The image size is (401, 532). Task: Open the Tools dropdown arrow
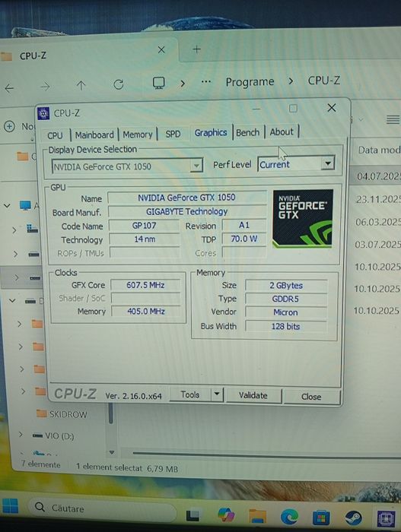[x=217, y=394]
